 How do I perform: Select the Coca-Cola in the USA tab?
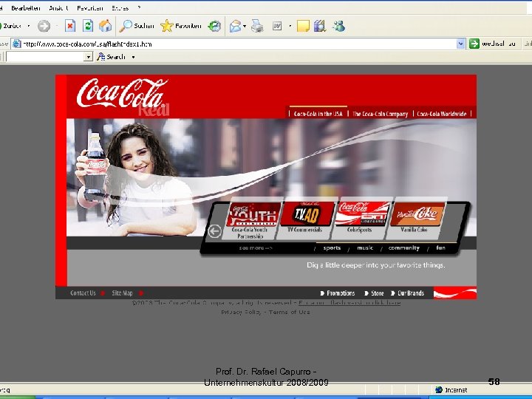click(318, 114)
